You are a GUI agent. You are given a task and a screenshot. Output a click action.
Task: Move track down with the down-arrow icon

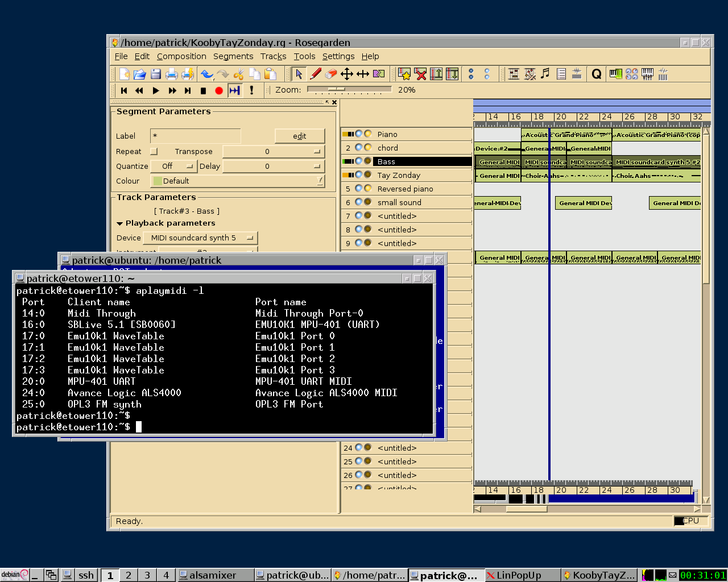coord(452,74)
